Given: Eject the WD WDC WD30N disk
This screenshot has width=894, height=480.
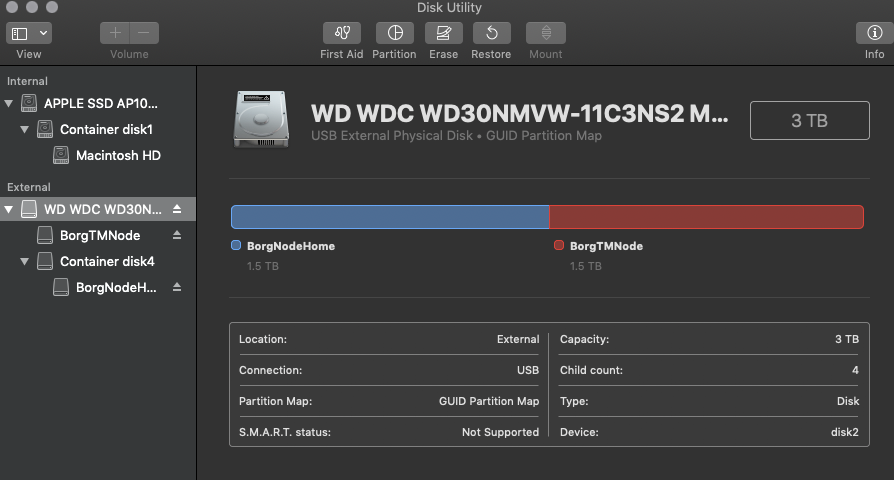Looking at the screenshot, I should tap(177, 209).
